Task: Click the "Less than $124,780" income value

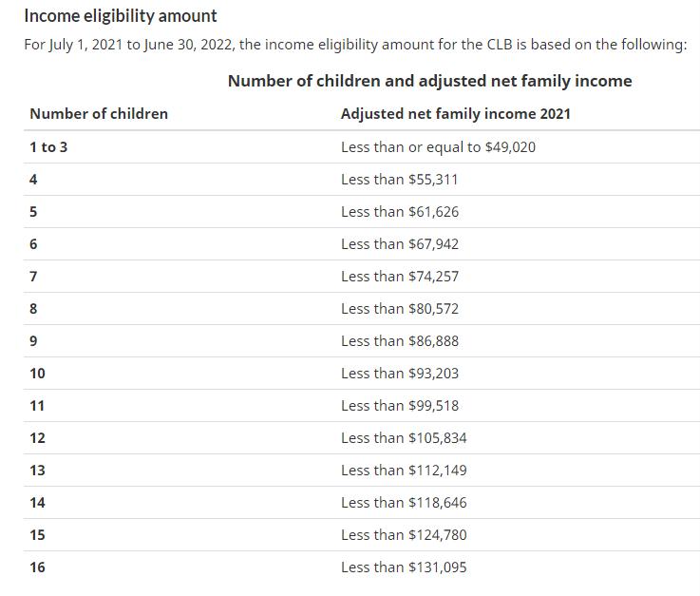Action: point(404,535)
